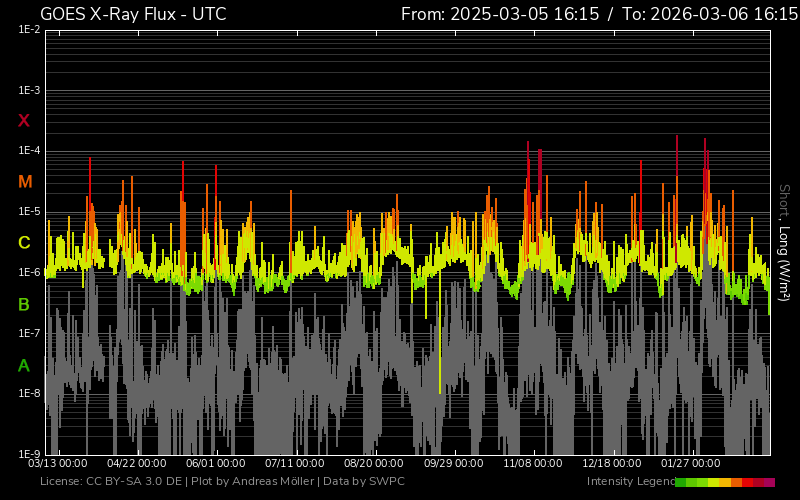
Task: Click the 07/11 00:00 time axis label
Action: (x=295, y=463)
